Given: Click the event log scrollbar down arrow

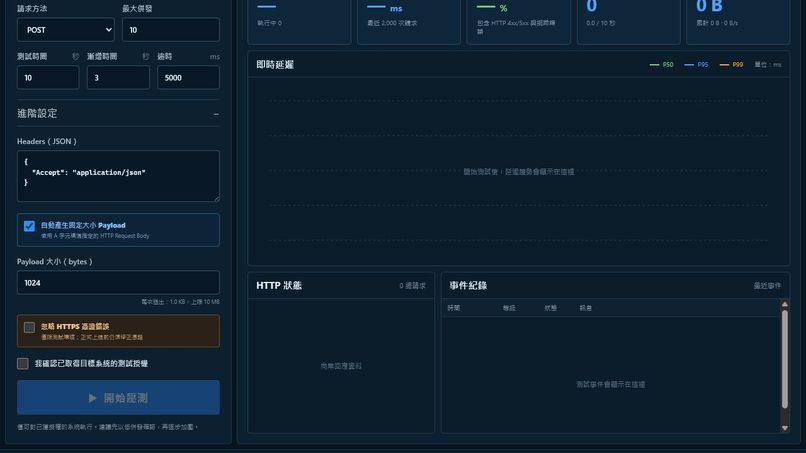Looking at the screenshot, I should (784, 428).
